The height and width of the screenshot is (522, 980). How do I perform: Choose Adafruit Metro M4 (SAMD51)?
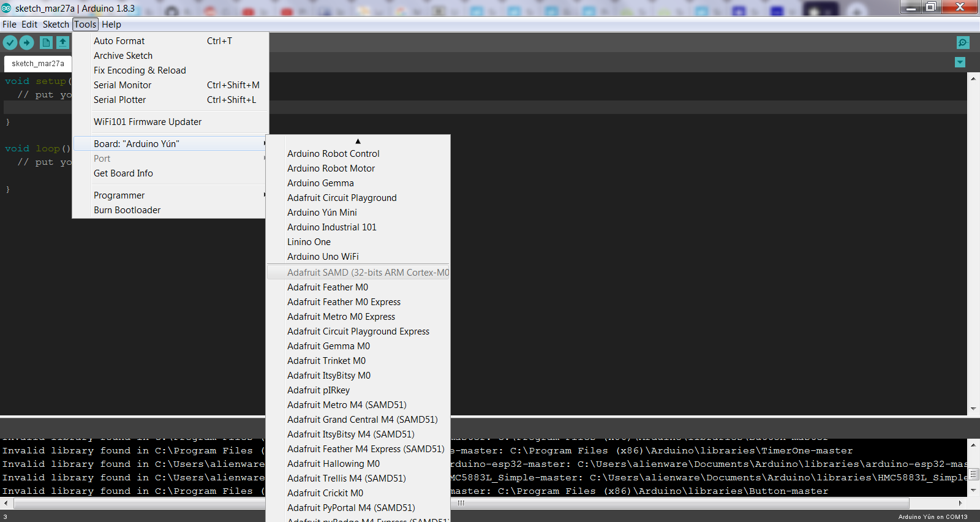coord(358,405)
